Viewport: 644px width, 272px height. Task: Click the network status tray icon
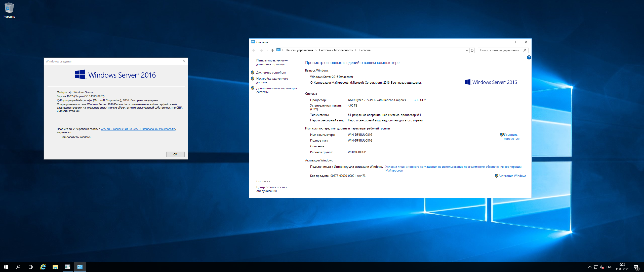click(x=596, y=267)
